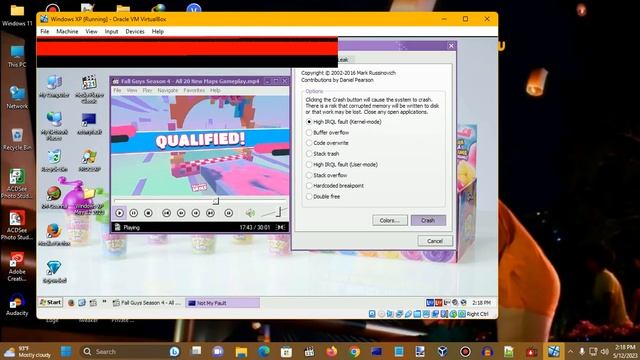Viewport: 640px width, 360px height.
Task: Open My Computer icon on XP desktop
Action: (54, 86)
